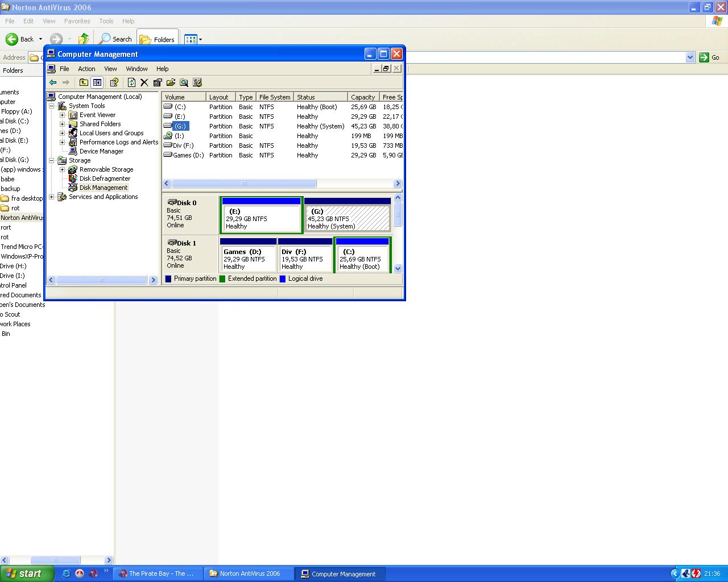
Task: Click the Up one level folder icon
Action: pos(84,82)
